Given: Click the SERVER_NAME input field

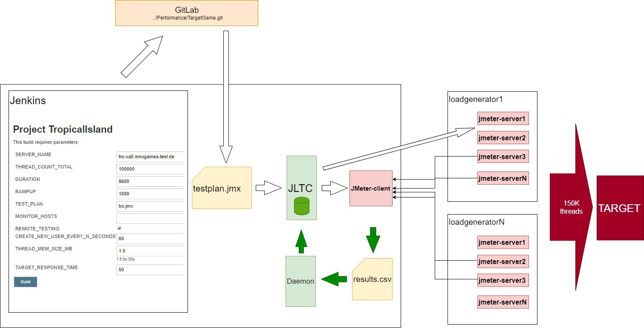Looking at the screenshot, I should pyautogui.click(x=150, y=157).
